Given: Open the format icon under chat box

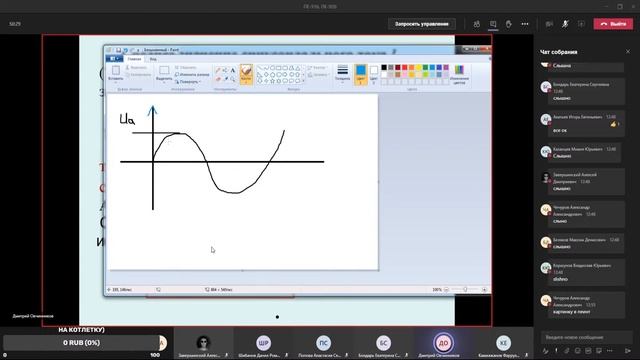Looking at the screenshot, I should pos(546,351).
